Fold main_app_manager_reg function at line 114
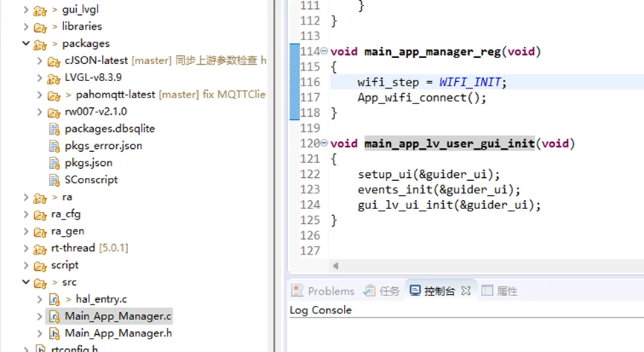The image size is (644, 352). [324, 51]
